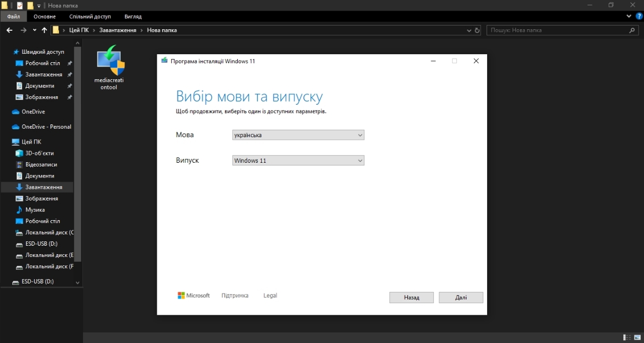Screen dimensions: 644x343
Task: Click navigation pane scroll down arrow
Action: pos(78,282)
